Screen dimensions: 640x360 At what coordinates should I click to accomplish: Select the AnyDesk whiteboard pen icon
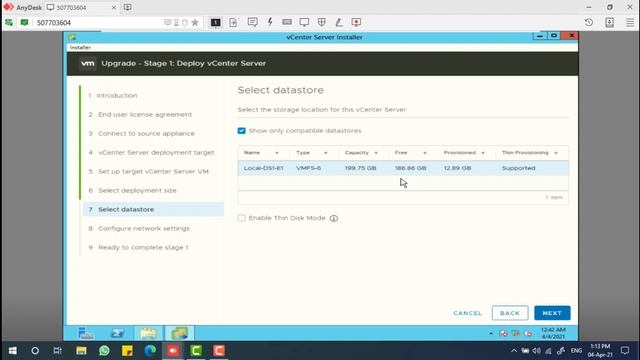coord(339,22)
